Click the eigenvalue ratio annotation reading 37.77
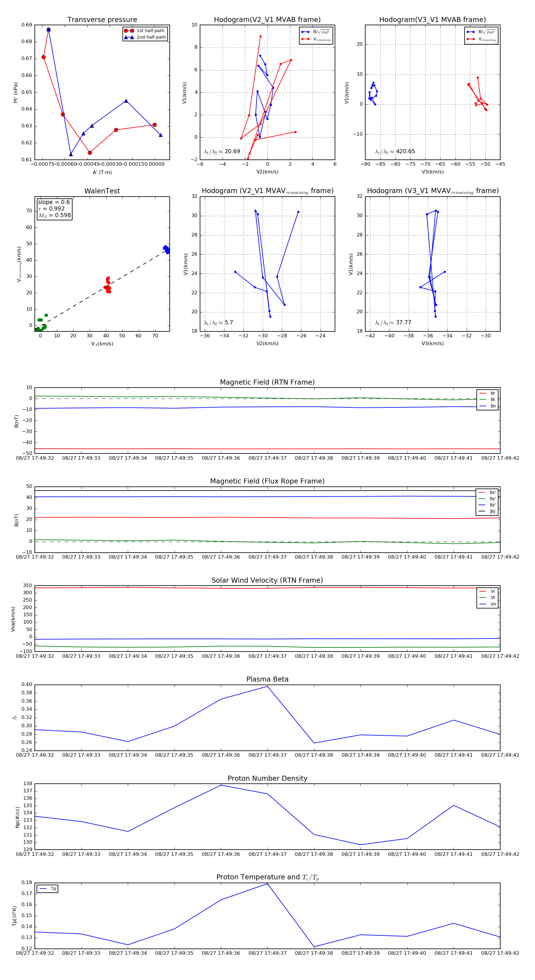This screenshot has width=535, height=980. 393,323
